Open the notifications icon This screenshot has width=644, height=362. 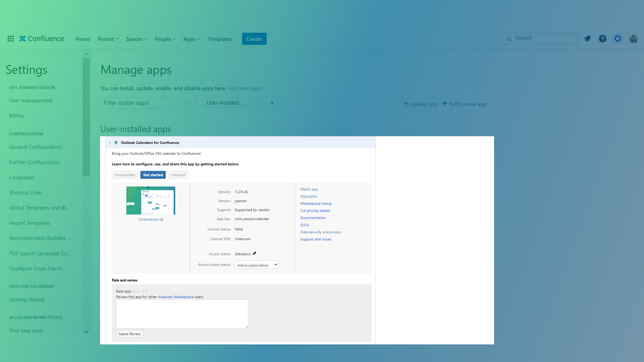pyautogui.click(x=587, y=39)
